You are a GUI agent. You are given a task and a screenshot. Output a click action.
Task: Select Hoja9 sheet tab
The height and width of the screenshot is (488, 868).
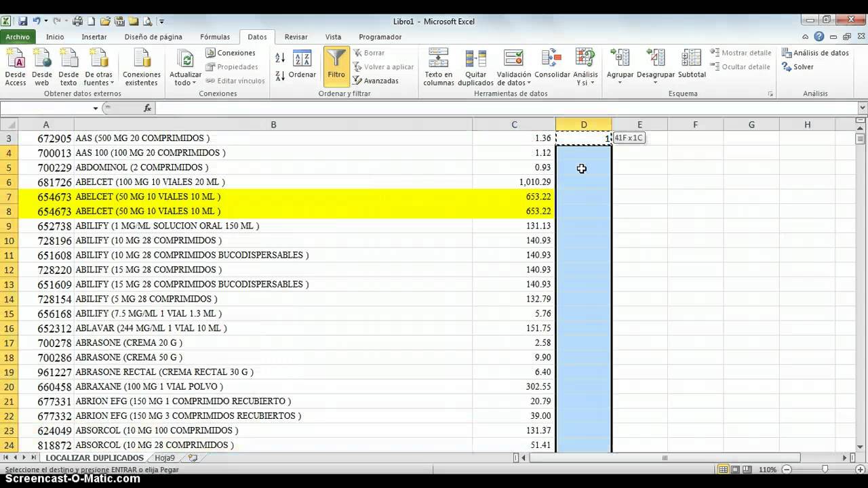165,458
